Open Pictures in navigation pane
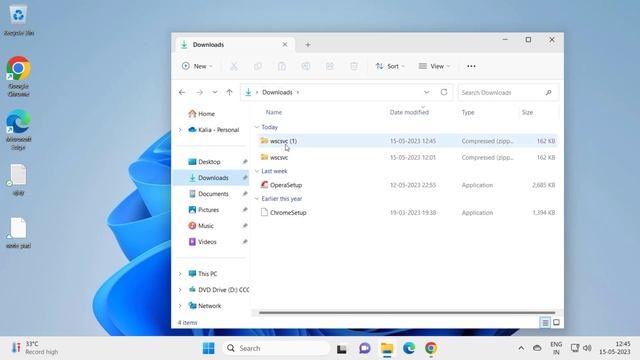Image resolution: width=640 pixels, height=360 pixels. [x=208, y=210]
